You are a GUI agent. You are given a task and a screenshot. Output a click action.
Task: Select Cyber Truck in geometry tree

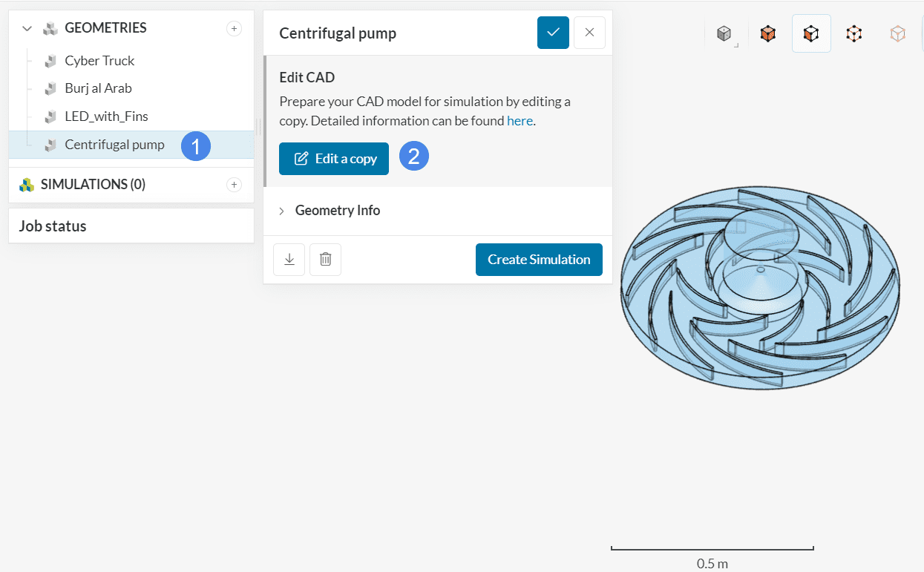coord(99,61)
